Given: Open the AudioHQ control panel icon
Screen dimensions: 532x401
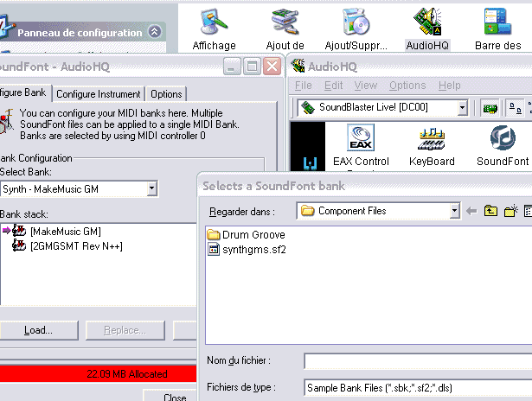Looking at the screenshot, I should (x=427, y=30).
